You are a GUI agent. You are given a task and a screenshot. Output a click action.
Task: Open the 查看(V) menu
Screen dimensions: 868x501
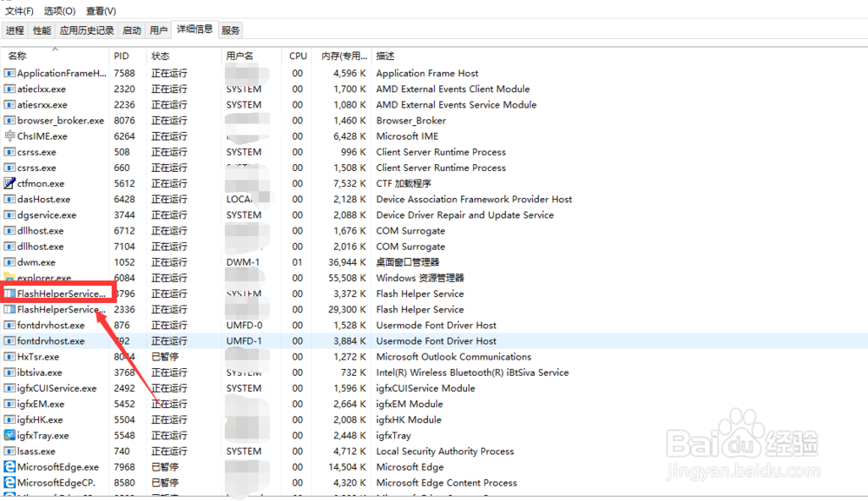tap(101, 11)
